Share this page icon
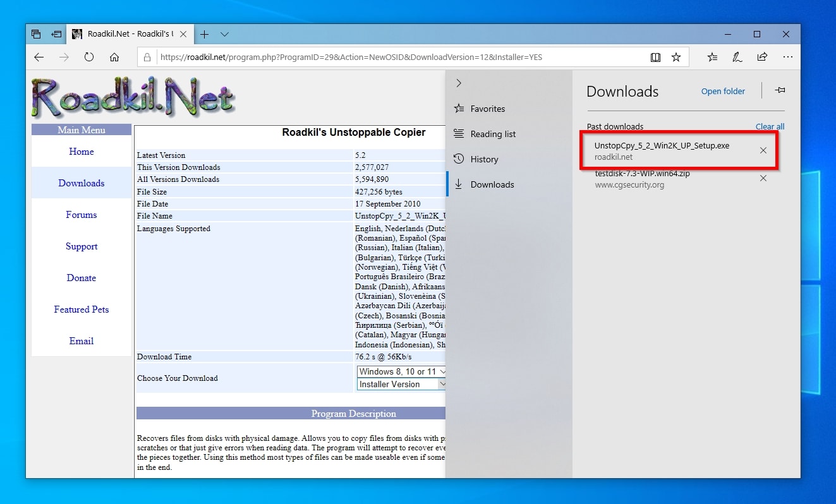 [x=763, y=57]
